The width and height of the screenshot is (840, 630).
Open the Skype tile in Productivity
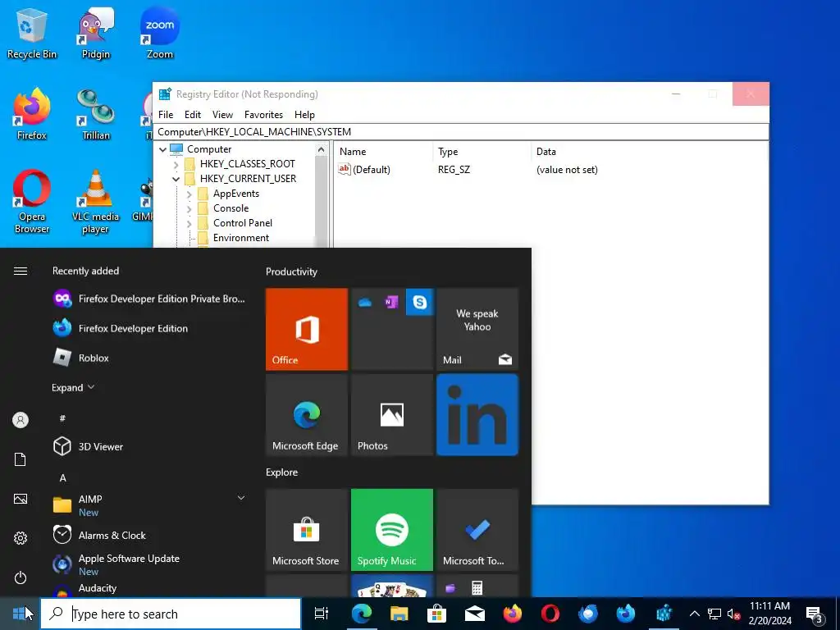(419, 302)
